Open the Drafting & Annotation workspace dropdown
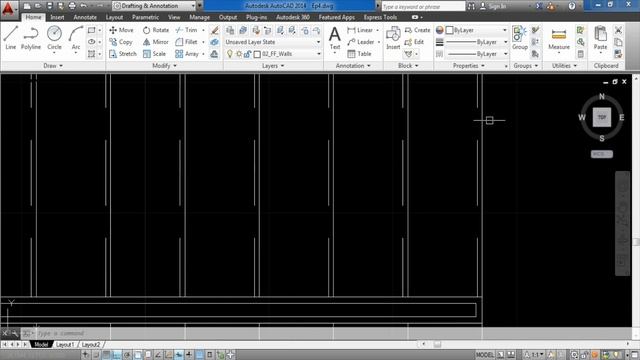Viewport: 640px width, 360px height. click(154, 6)
